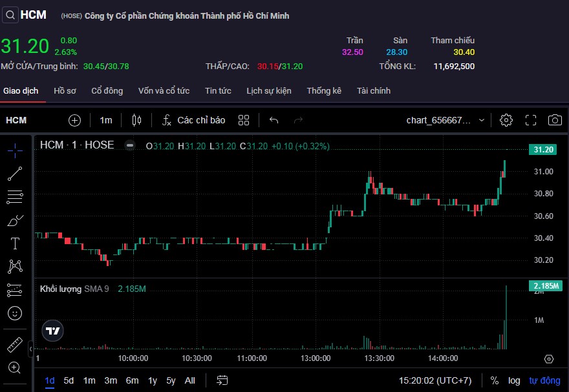
Task: Toggle percent scale on price axis
Action: (495, 380)
